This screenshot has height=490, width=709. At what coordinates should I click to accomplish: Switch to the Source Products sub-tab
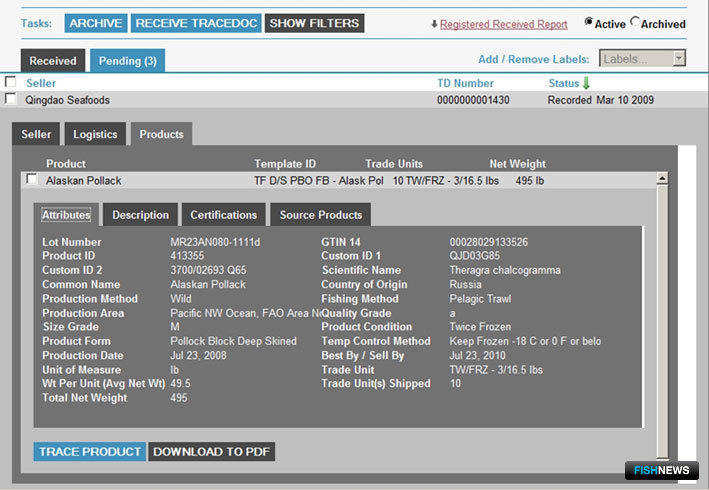(321, 215)
